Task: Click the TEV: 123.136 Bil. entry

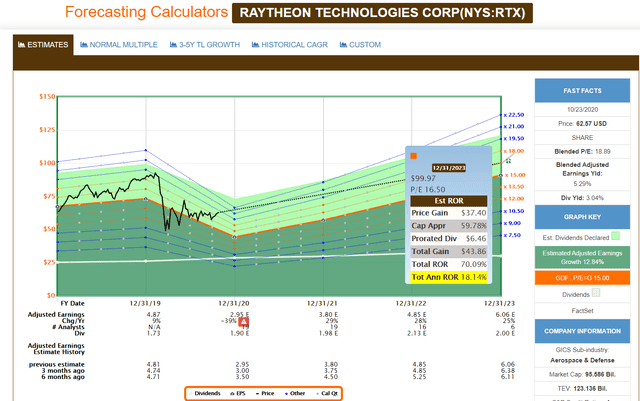Action: coord(582,388)
